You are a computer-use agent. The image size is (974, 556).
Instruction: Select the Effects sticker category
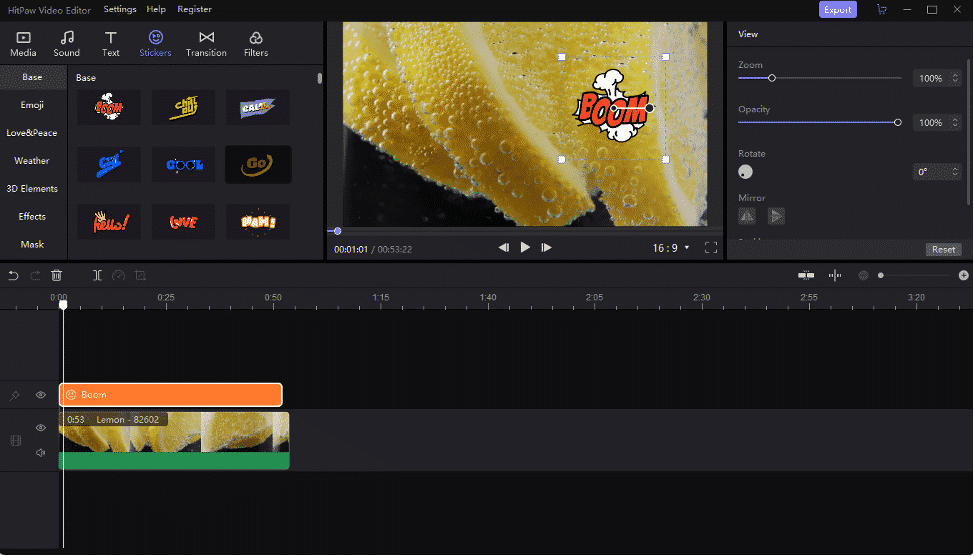[32, 217]
